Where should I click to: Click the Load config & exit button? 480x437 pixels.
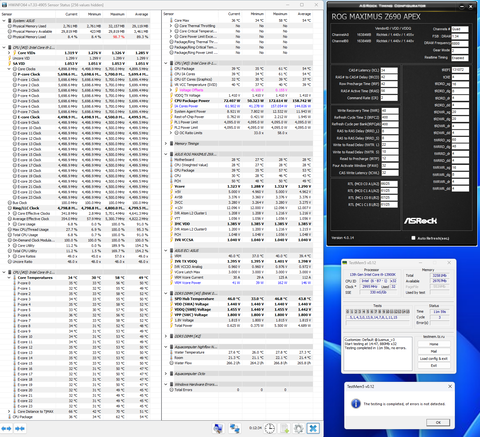[x=434, y=358]
